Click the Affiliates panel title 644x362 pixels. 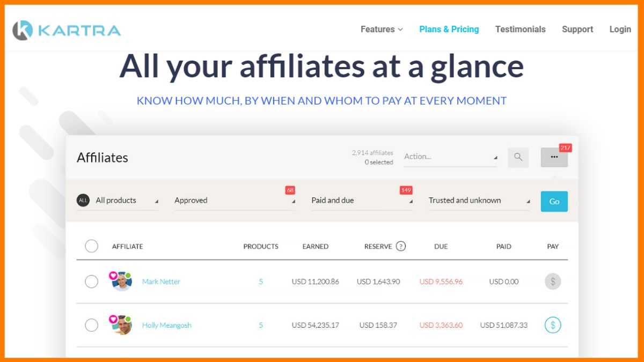pos(103,158)
